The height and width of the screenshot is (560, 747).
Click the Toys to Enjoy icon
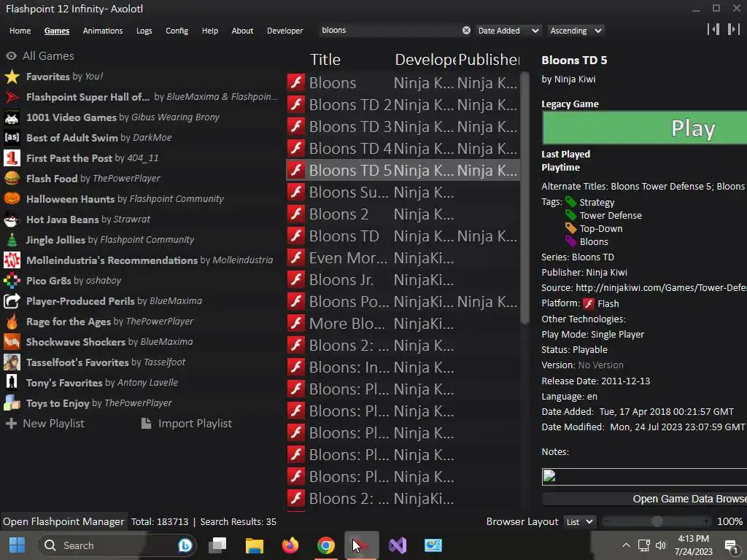[x=12, y=403]
